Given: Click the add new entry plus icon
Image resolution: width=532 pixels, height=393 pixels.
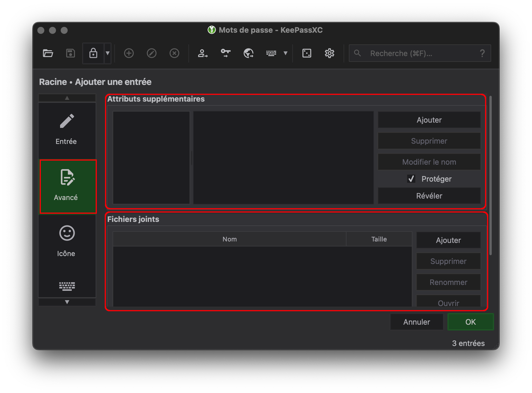Looking at the screenshot, I should (129, 53).
